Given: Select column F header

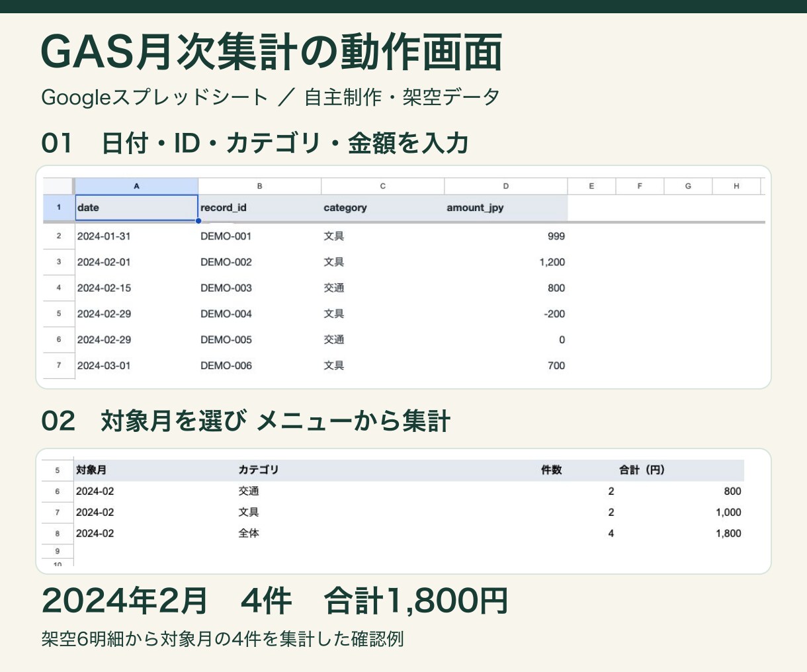Looking at the screenshot, I should click(x=640, y=186).
